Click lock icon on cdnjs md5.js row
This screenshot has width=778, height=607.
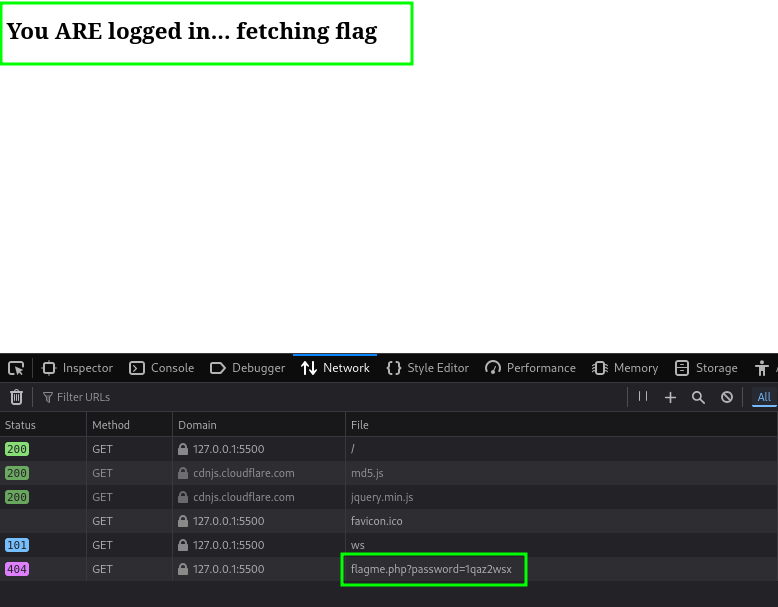(183, 473)
